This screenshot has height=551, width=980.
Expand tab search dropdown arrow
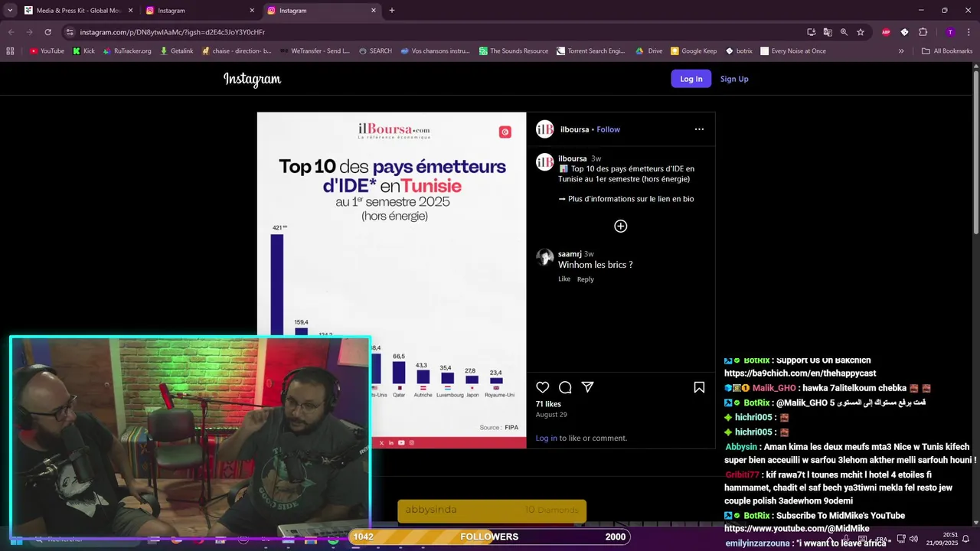pyautogui.click(x=10, y=11)
